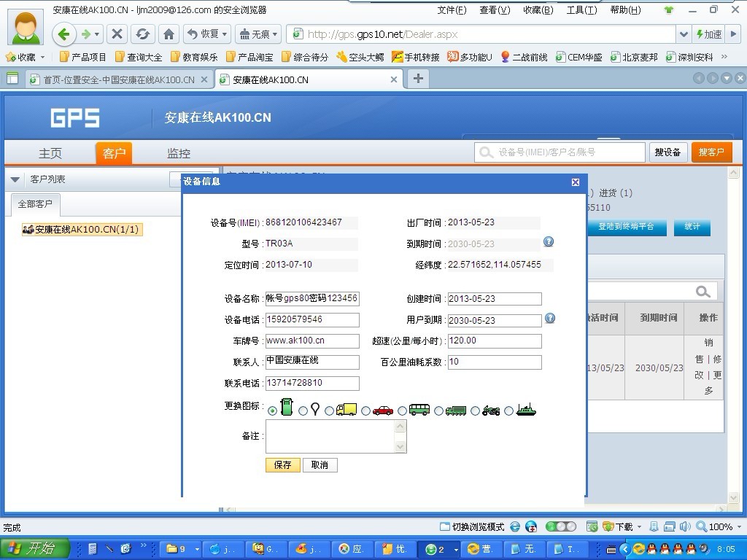The image size is (747, 560).
Task: Click the magnifier icon in the device search box
Action: click(x=485, y=152)
